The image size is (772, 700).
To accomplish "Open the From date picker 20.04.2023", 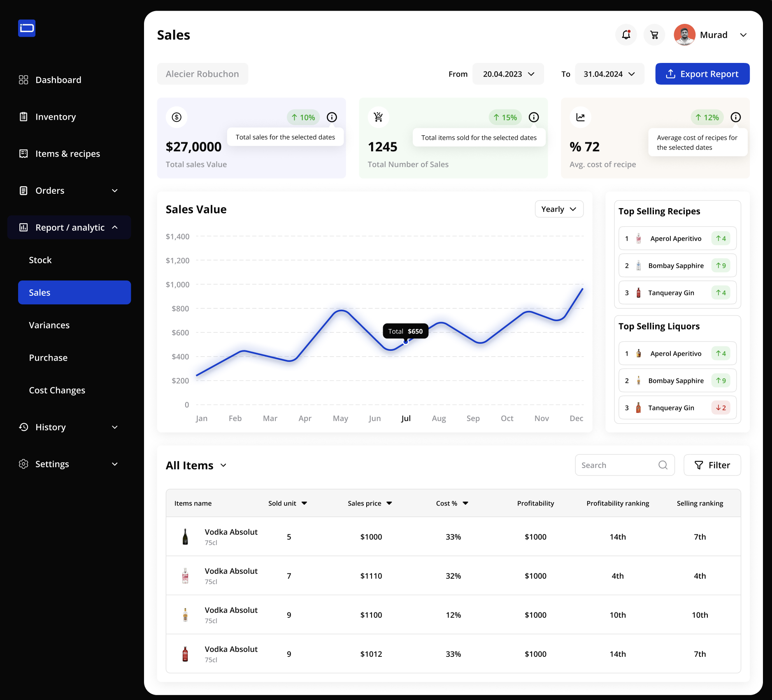I will point(508,74).
